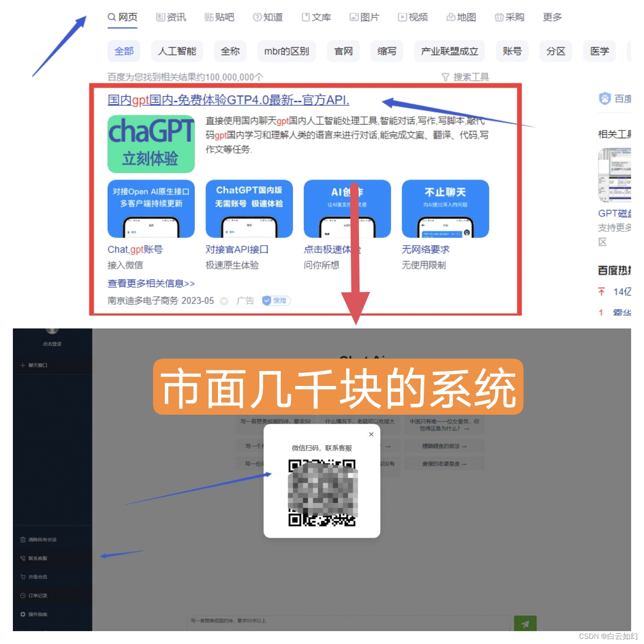Click the trash icon for 清除所有会话
This screenshot has height=644, width=644.
click(x=23, y=540)
